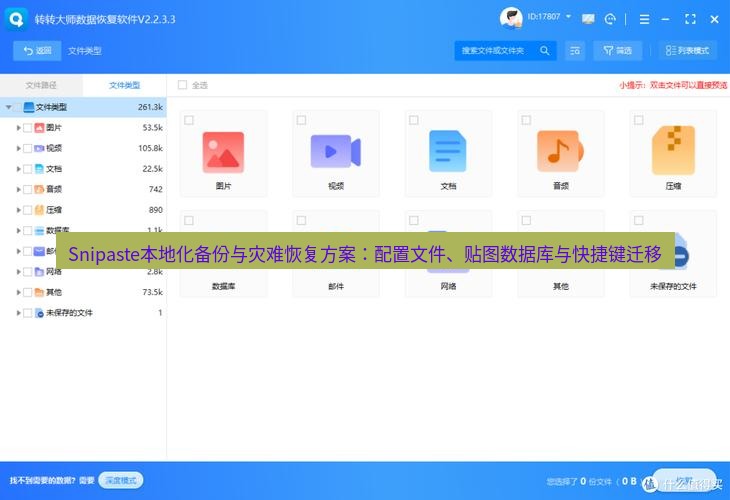Click the magnifier search icon
The height and width of the screenshot is (500, 730).
pos(544,50)
